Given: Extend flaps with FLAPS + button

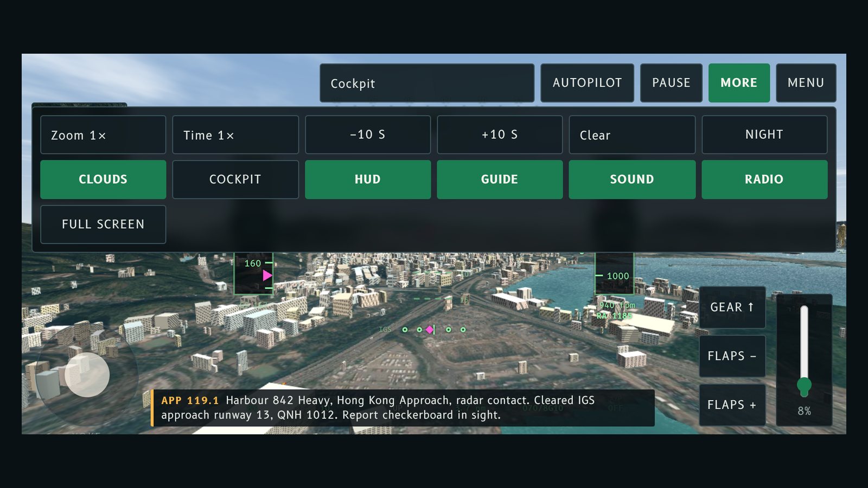Looking at the screenshot, I should coord(732,405).
